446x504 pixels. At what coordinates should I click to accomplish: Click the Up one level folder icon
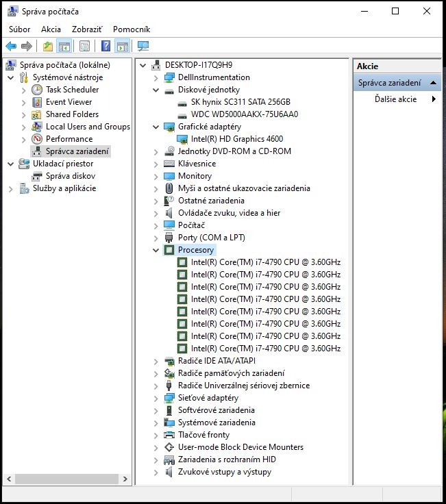(47, 47)
